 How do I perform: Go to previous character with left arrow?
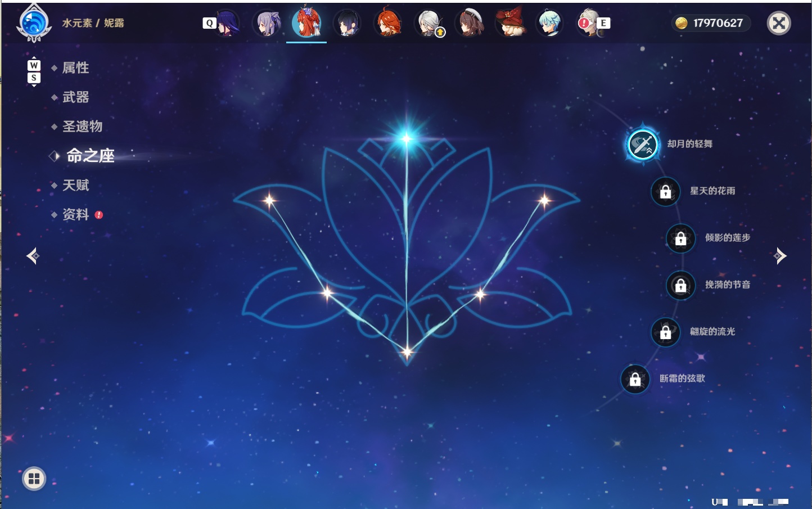33,256
